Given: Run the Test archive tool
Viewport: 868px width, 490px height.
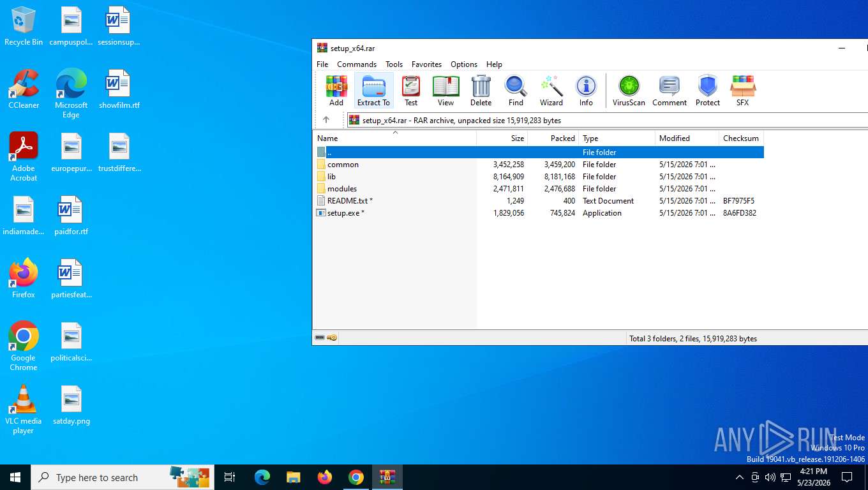Looking at the screenshot, I should click(x=411, y=91).
